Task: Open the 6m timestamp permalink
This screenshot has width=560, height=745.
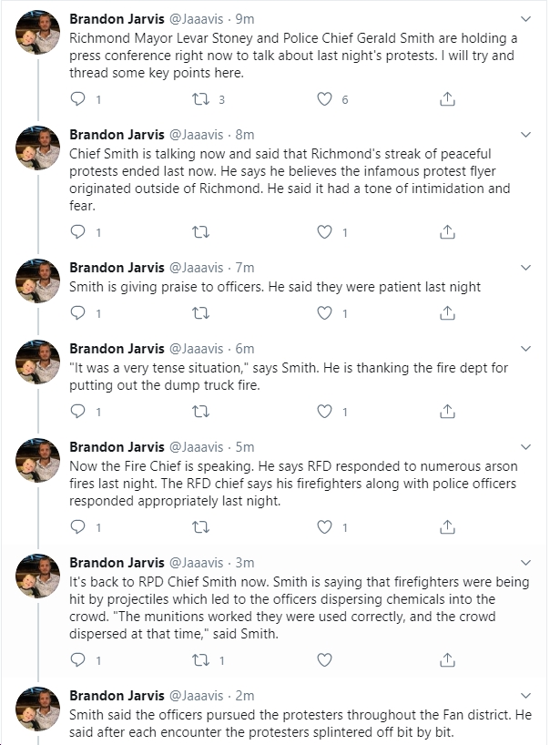Action: 245,349
